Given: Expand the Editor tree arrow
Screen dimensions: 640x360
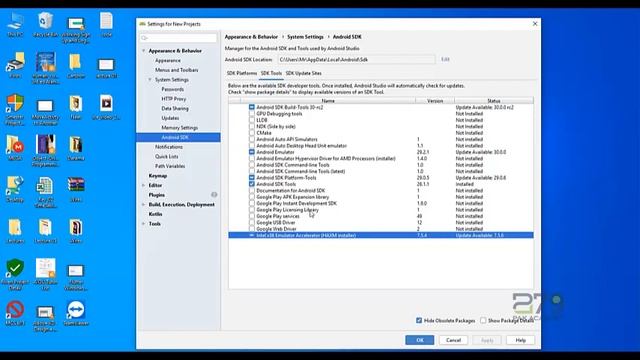Looking at the screenshot, I should 144,185.
